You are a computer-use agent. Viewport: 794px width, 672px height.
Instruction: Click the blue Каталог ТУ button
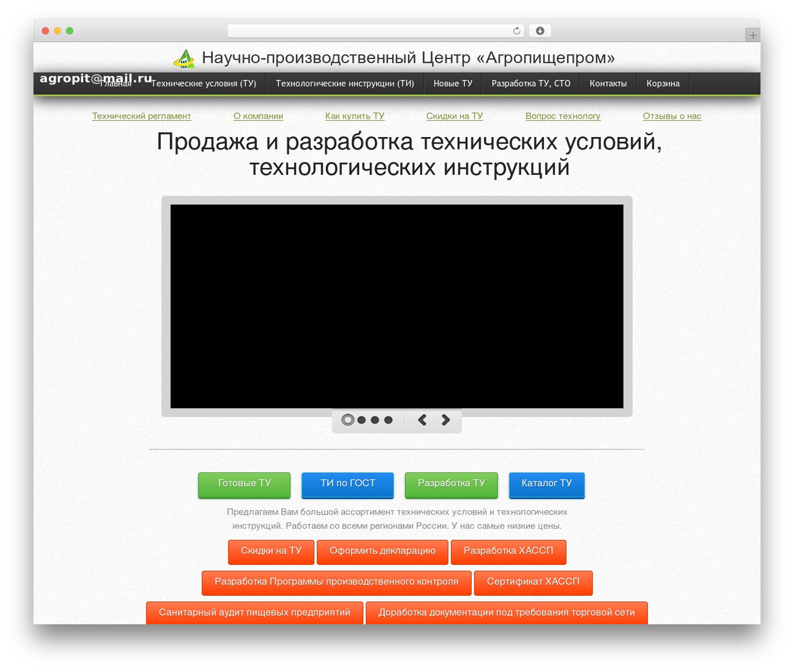click(546, 485)
